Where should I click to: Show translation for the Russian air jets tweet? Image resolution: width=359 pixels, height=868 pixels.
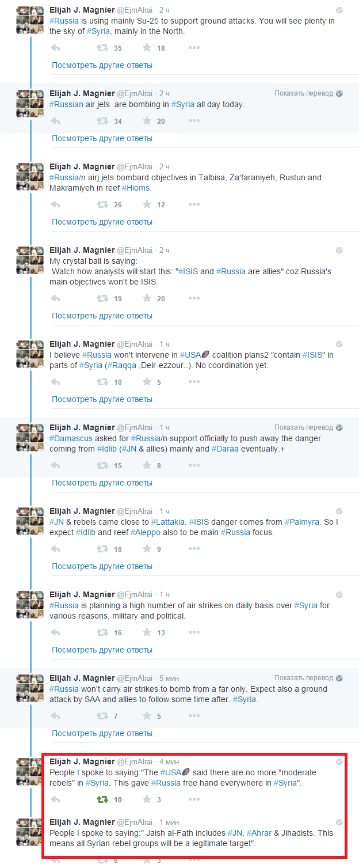(304, 93)
